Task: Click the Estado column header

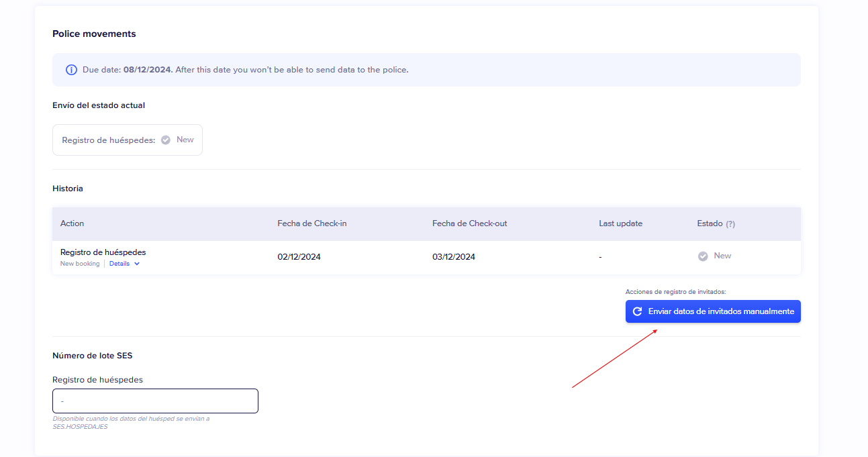Action: tap(710, 223)
